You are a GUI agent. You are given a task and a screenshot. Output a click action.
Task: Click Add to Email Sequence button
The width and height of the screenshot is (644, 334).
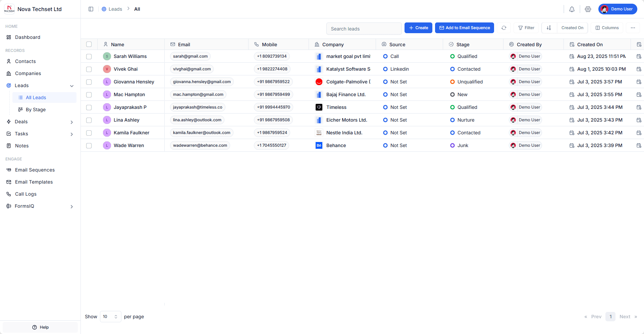[x=464, y=28]
